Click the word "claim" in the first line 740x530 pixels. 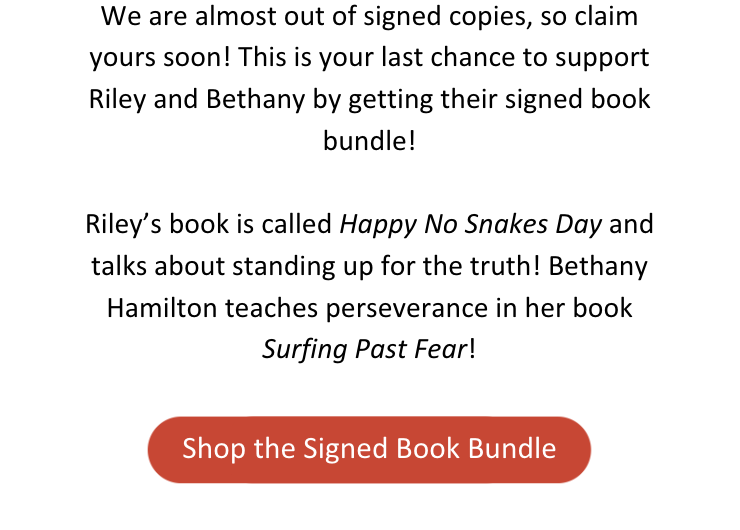(606, 17)
